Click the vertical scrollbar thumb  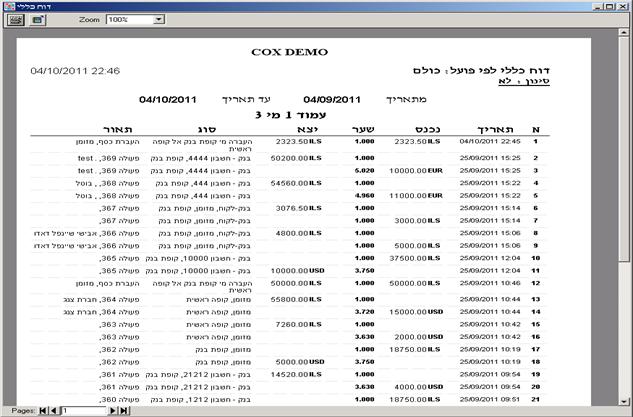[625, 150]
